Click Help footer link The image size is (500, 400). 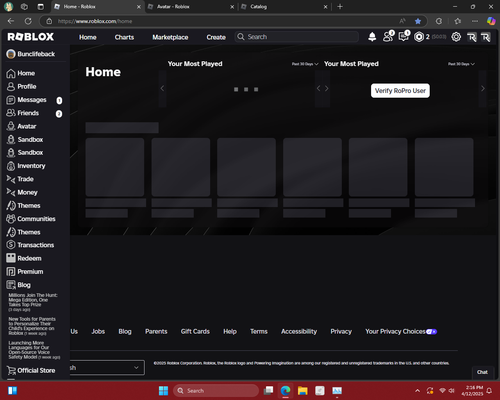pyautogui.click(x=230, y=332)
